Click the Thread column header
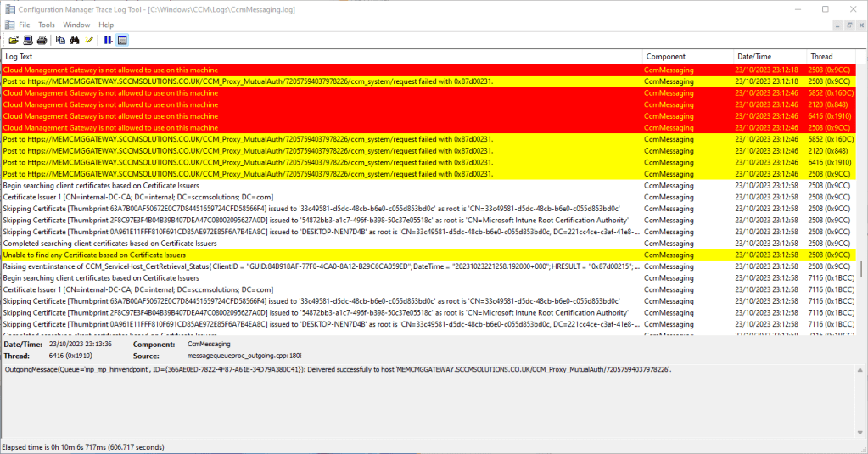 click(x=821, y=57)
